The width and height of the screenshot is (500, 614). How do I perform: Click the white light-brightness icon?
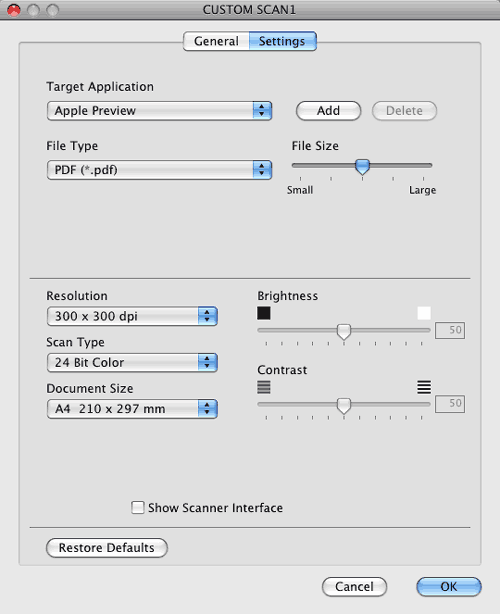(424, 313)
